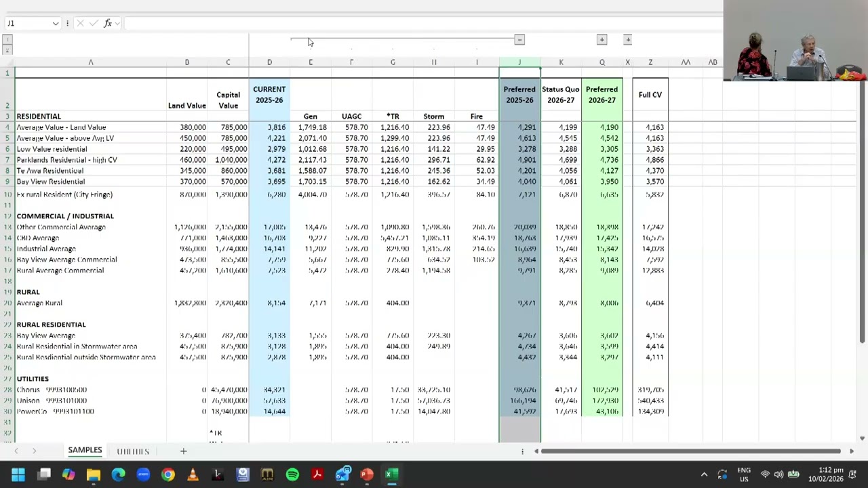Collapse the column group with minus button
The height and width of the screenshot is (488, 868).
point(519,40)
